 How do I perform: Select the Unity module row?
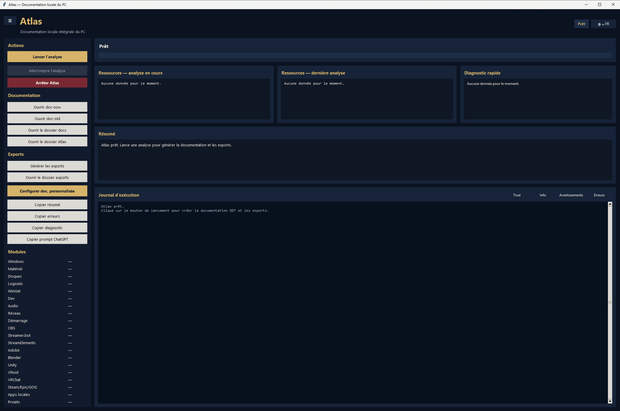click(x=40, y=365)
